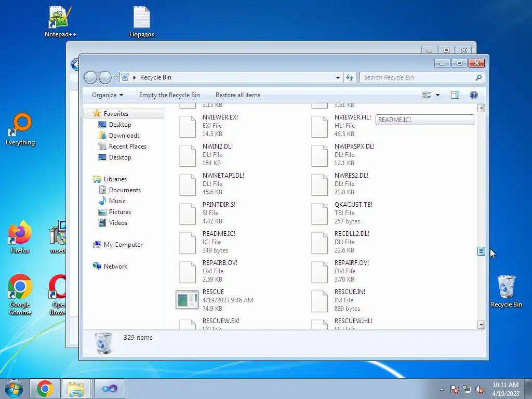This screenshot has height=399, width=532.
Task: Click Recycle Bin in the address path
Action: [156, 77]
